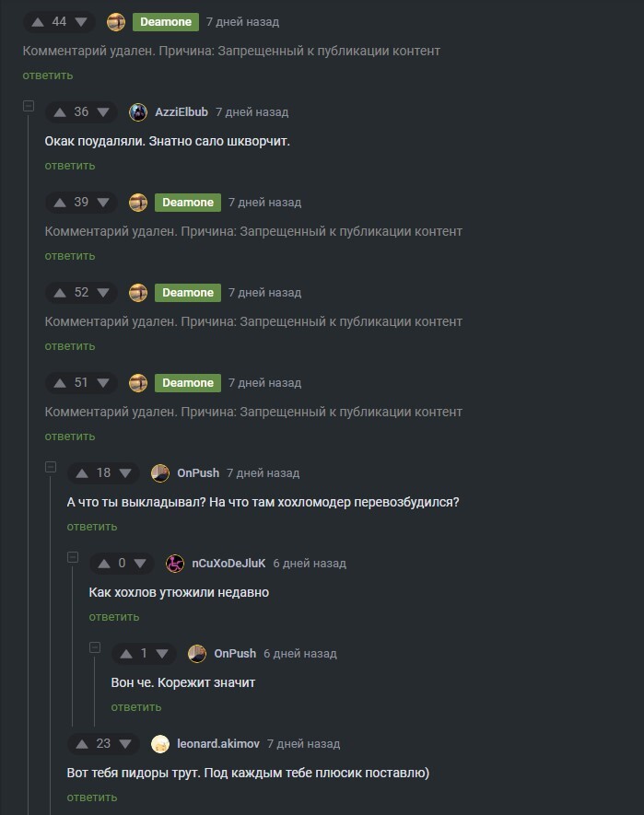
Task: Open OnPush avatar next to rating 18
Action: [x=160, y=473]
